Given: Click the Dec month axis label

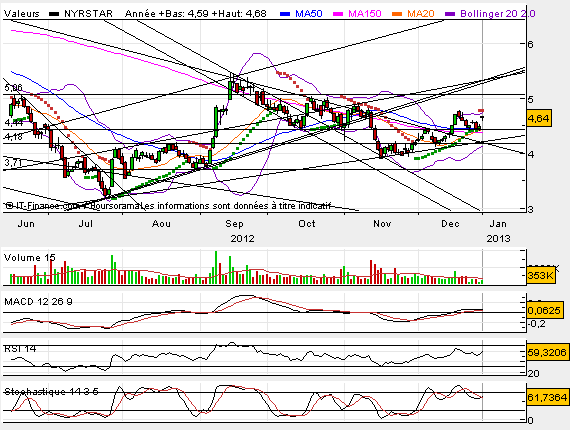Looking at the screenshot, I should point(450,224).
